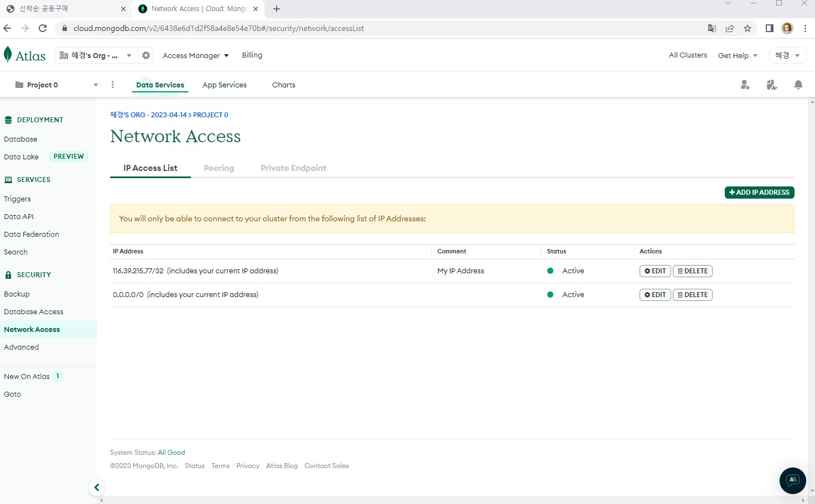The width and height of the screenshot is (815, 504).
Task: Expand the 혜경's Org organization dropdown
Action: [x=96, y=55]
